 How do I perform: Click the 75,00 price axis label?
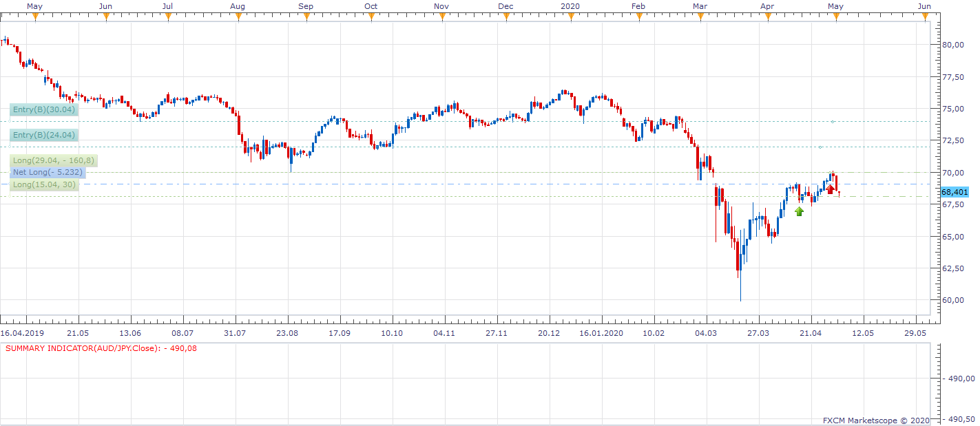point(953,109)
